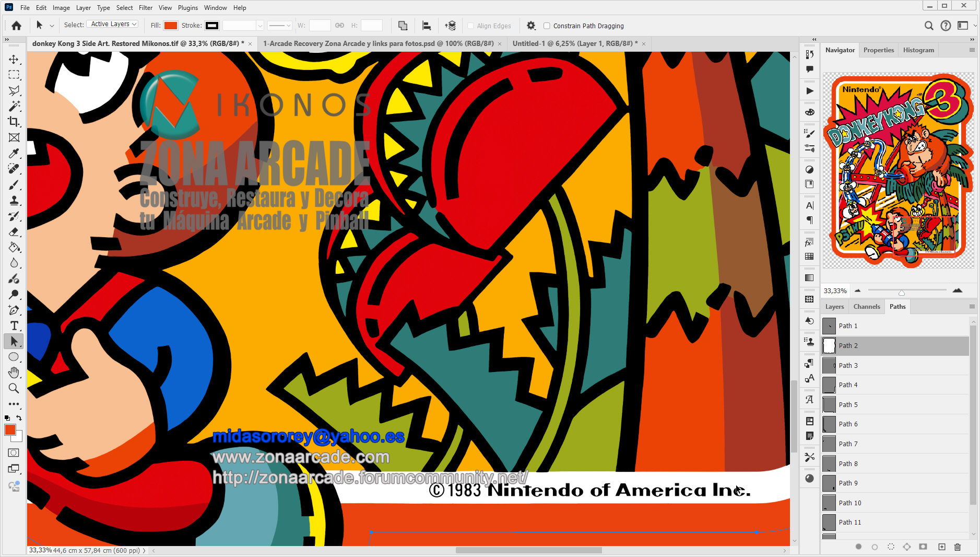Click the Stroke color swatch
980x557 pixels.
(212, 26)
